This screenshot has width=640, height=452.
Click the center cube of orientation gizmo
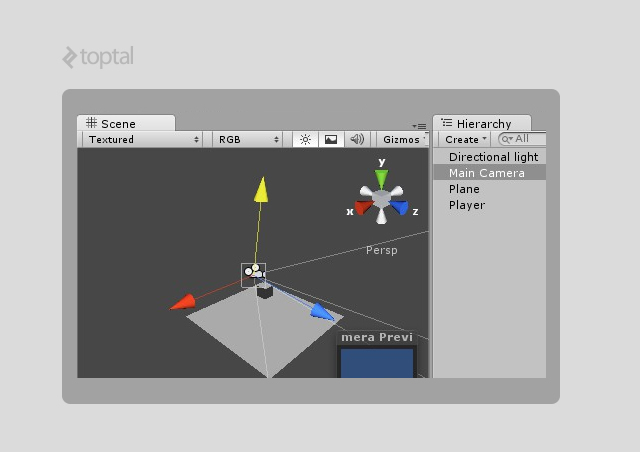[382, 198]
